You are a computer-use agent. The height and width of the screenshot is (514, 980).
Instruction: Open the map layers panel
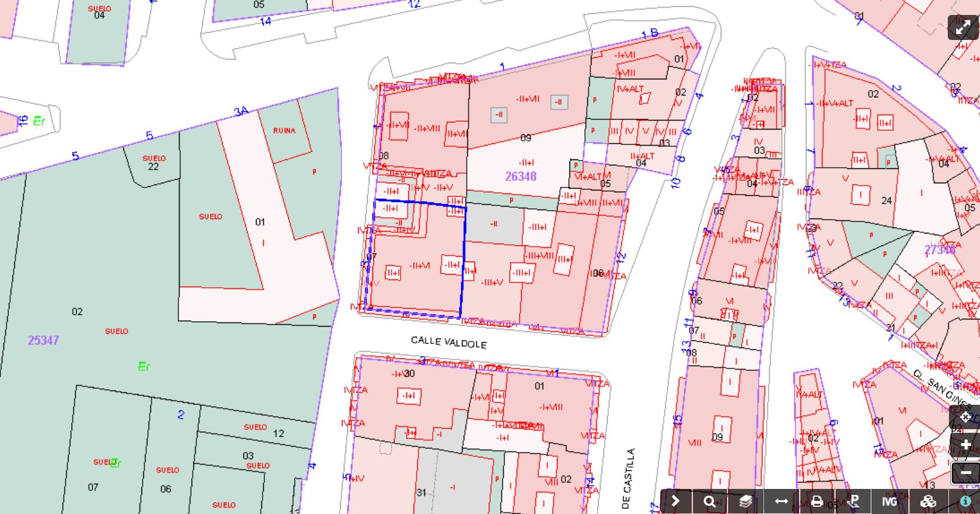click(745, 501)
